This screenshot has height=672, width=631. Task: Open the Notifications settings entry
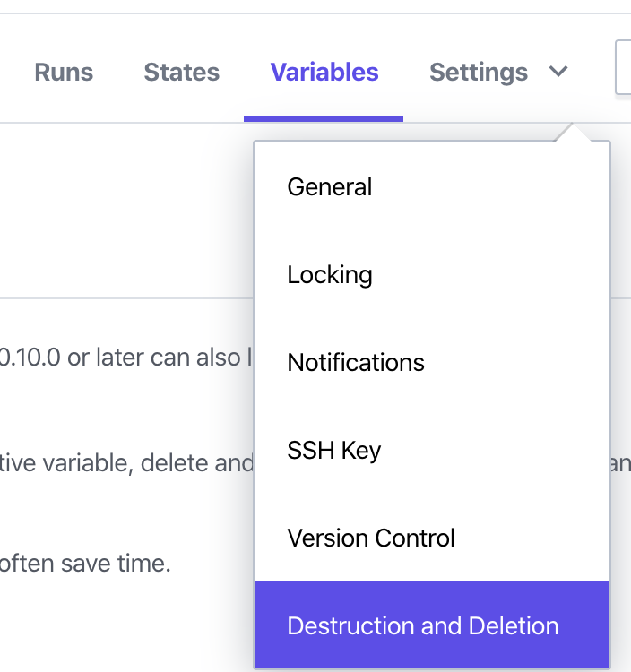point(356,363)
